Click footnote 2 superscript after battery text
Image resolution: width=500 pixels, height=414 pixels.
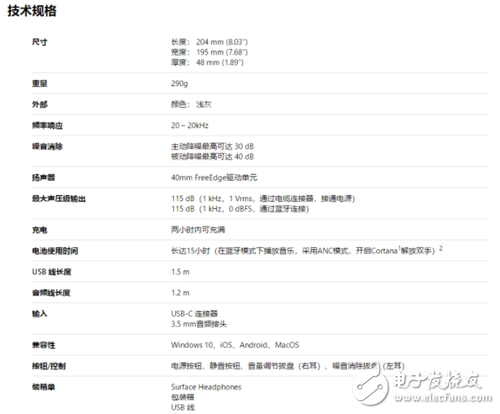click(x=441, y=248)
